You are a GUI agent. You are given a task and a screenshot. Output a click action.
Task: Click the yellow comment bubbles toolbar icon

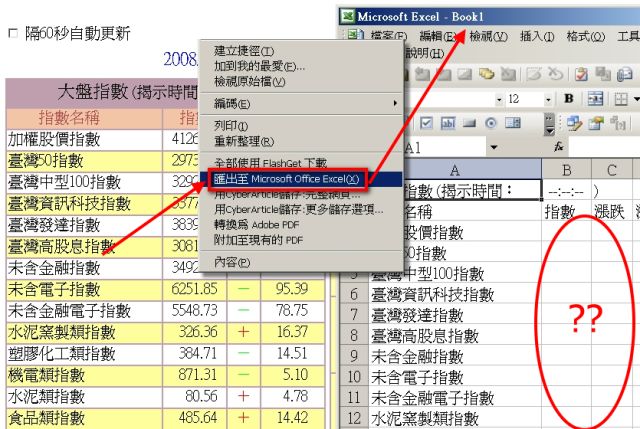[x=487, y=74]
